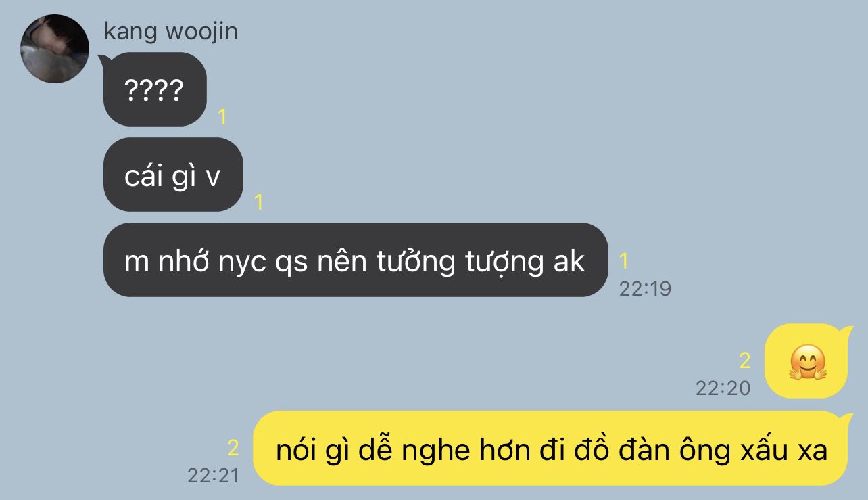The width and height of the screenshot is (868, 500).
Task: Tap unread count 2 above 22:20
Action: pos(744,361)
